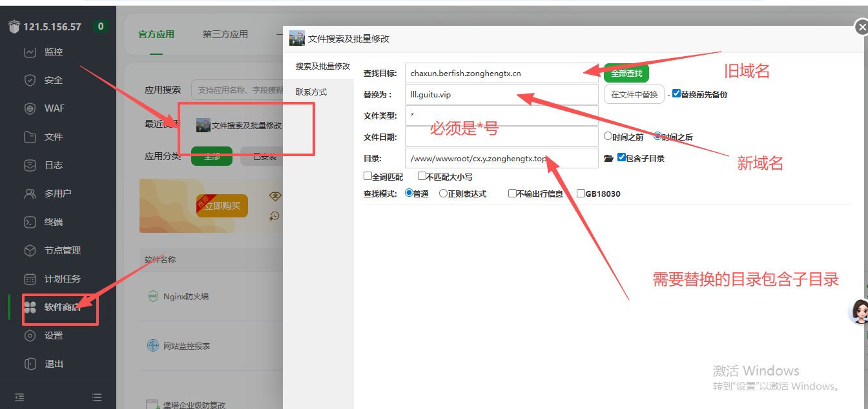Viewport: 868px width, 409px height.
Task: Select the 正则表达式 radio button
Action: click(x=443, y=193)
